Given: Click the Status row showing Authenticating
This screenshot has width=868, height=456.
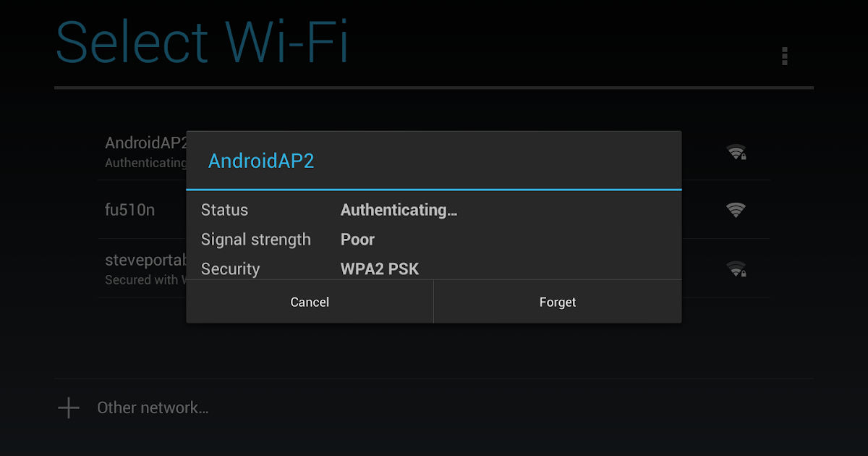Looking at the screenshot, I should tap(399, 210).
